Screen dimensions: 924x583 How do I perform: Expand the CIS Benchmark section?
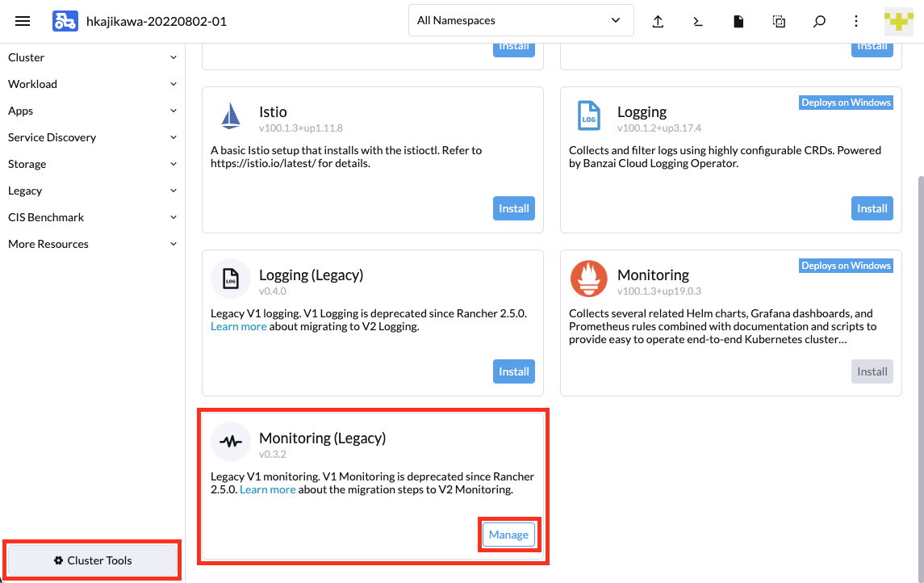coord(93,217)
